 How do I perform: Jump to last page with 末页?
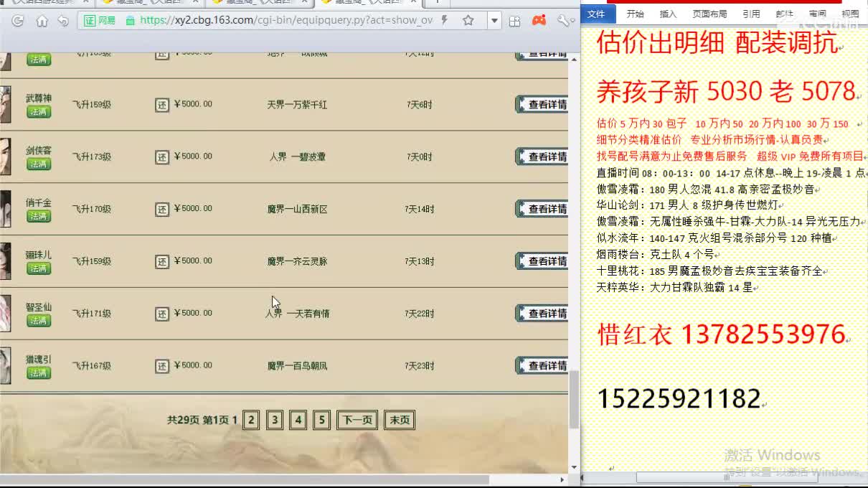400,421
